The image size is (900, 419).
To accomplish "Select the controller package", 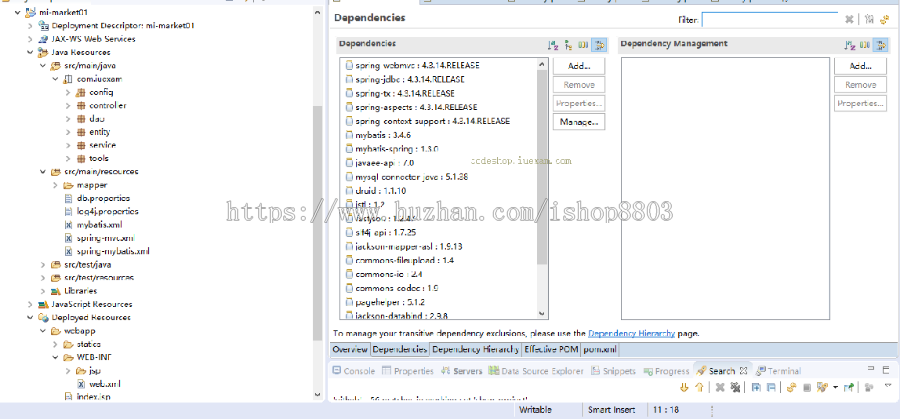I will click(107, 105).
